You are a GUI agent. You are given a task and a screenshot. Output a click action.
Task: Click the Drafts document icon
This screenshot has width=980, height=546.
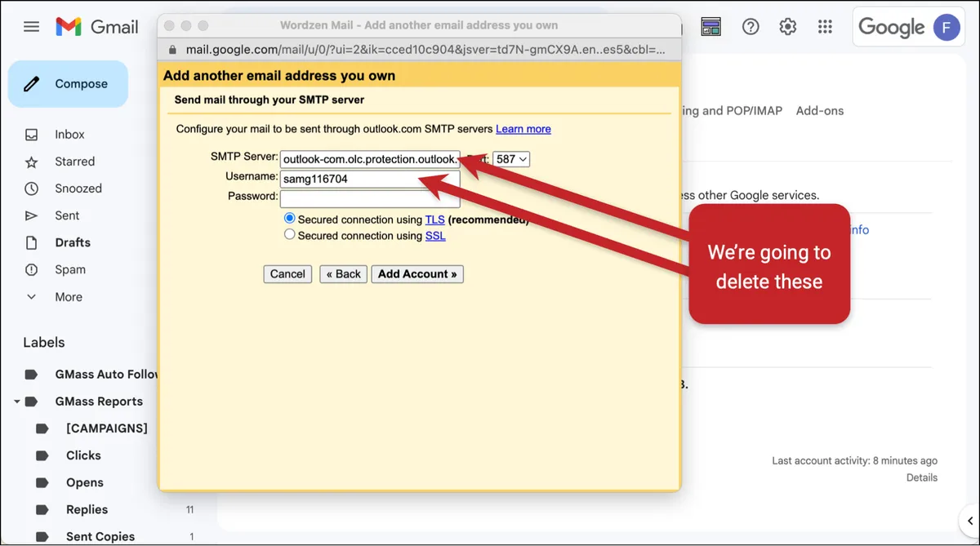pyautogui.click(x=31, y=242)
